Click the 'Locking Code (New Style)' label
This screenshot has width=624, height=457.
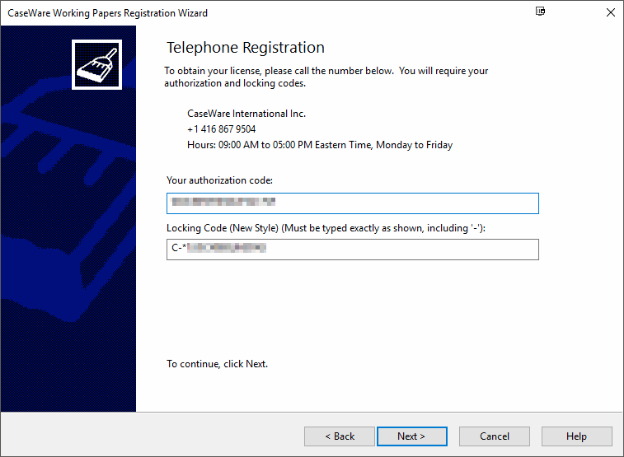[326, 228]
